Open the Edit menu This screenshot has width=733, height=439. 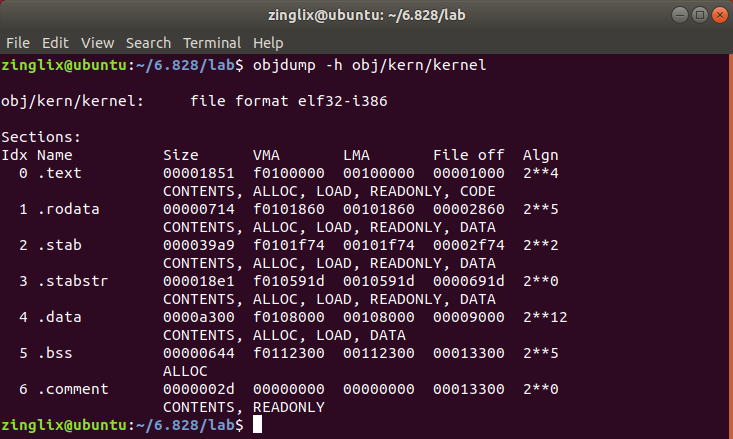pyautogui.click(x=55, y=43)
